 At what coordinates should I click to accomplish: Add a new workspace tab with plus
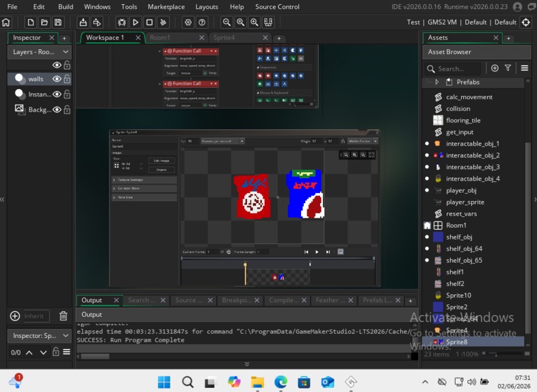point(279,38)
